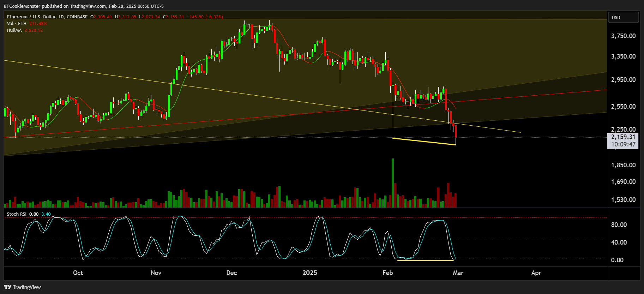Click the Stoch RSI 40.00 level label
644x294 pixels.
click(x=619, y=242)
